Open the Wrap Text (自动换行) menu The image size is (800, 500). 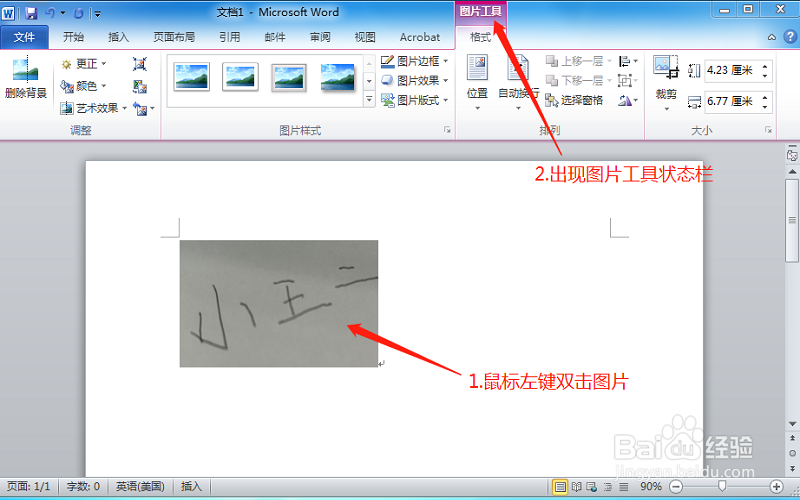click(x=518, y=83)
